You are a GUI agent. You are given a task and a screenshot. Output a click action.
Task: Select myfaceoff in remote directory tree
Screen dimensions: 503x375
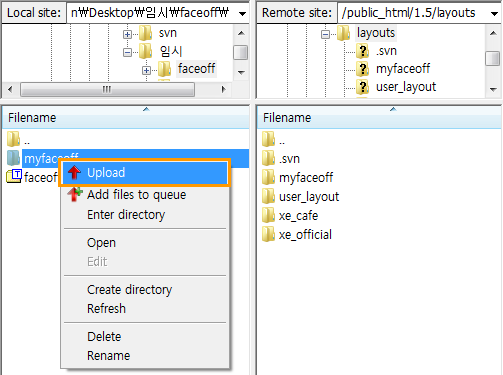403,69
